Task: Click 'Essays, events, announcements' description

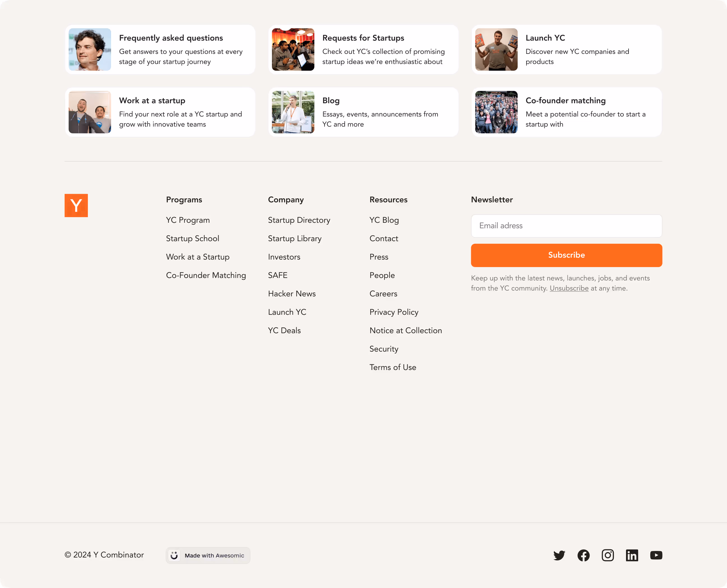Action: [x=380, y=119]
